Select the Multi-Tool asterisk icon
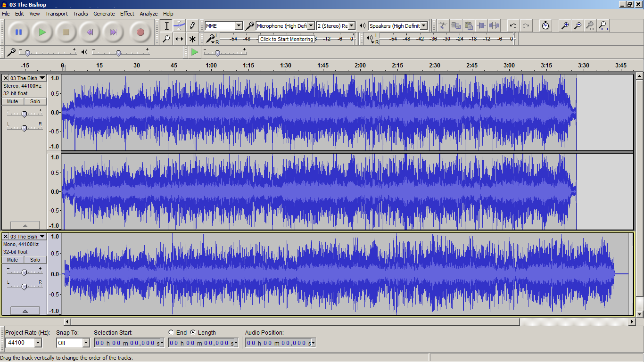Screen dimensions: 644x362 (192, 39)
